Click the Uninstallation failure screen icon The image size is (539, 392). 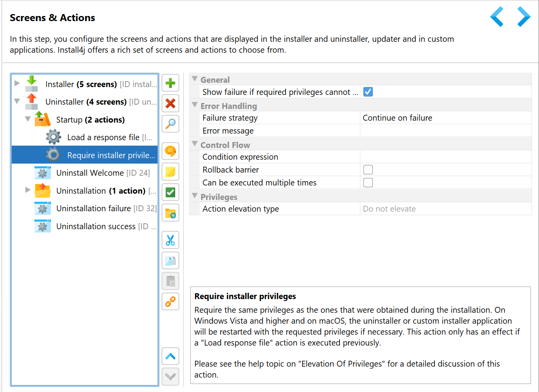coord(43,208)
